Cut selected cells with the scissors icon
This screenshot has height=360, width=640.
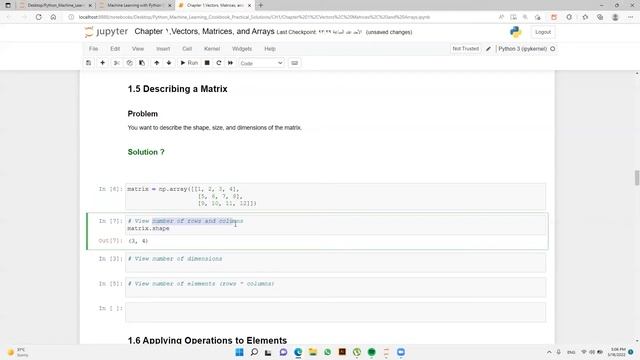(x=116, y=63)
